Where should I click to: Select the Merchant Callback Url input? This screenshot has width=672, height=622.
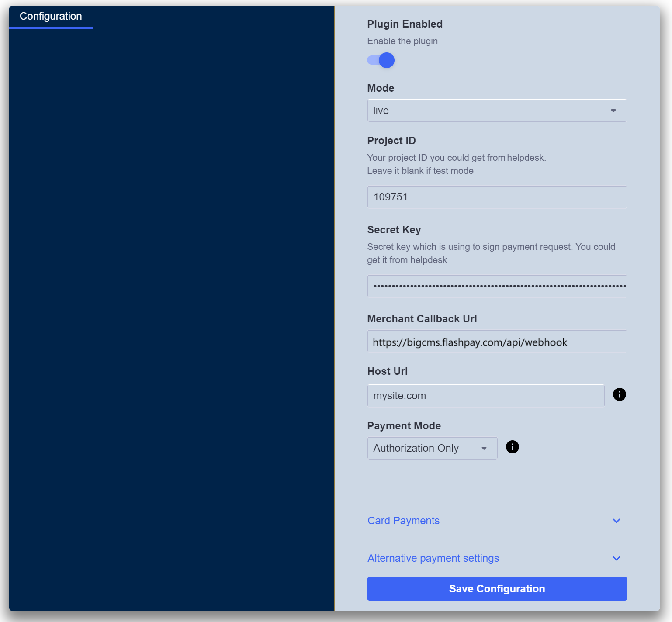tap(497, 342)
